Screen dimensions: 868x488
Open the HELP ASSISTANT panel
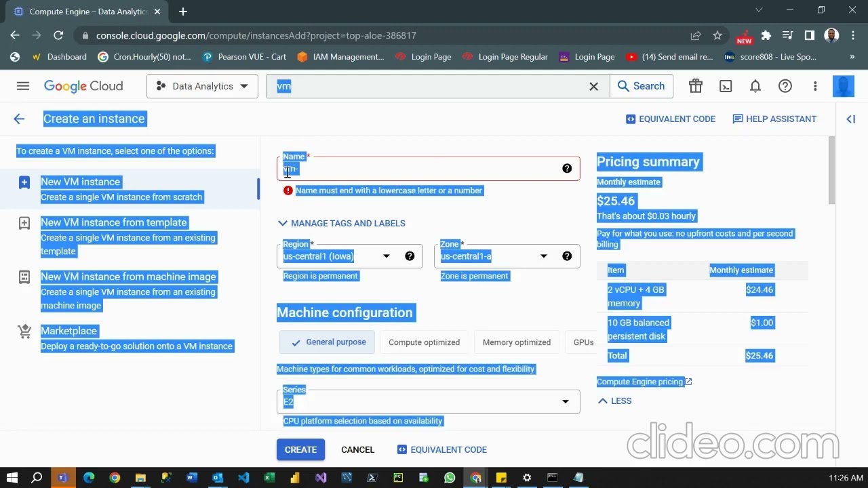click(774, 119)
